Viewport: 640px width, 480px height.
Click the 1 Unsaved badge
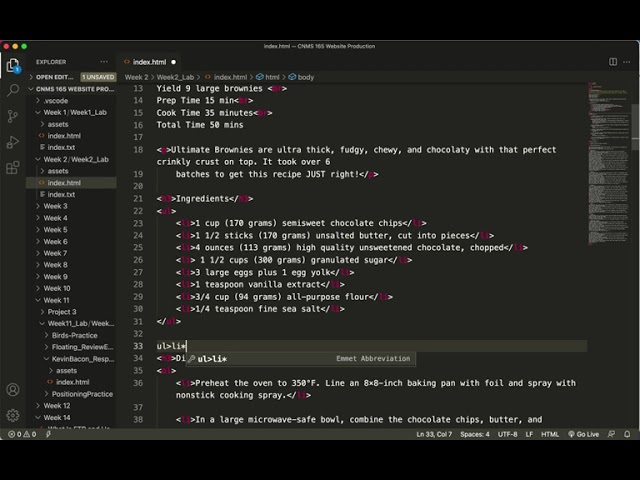click(x=98, y=77)
